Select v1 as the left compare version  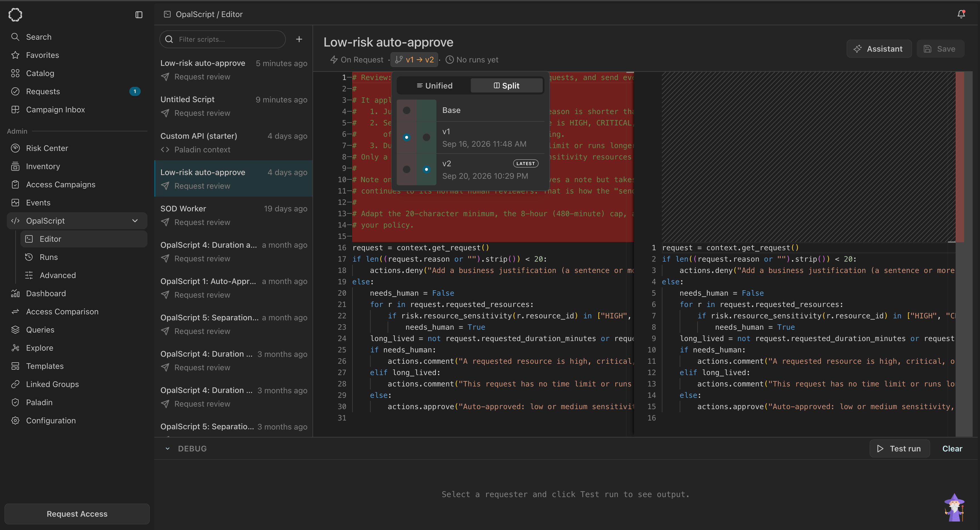coord(407,137)
